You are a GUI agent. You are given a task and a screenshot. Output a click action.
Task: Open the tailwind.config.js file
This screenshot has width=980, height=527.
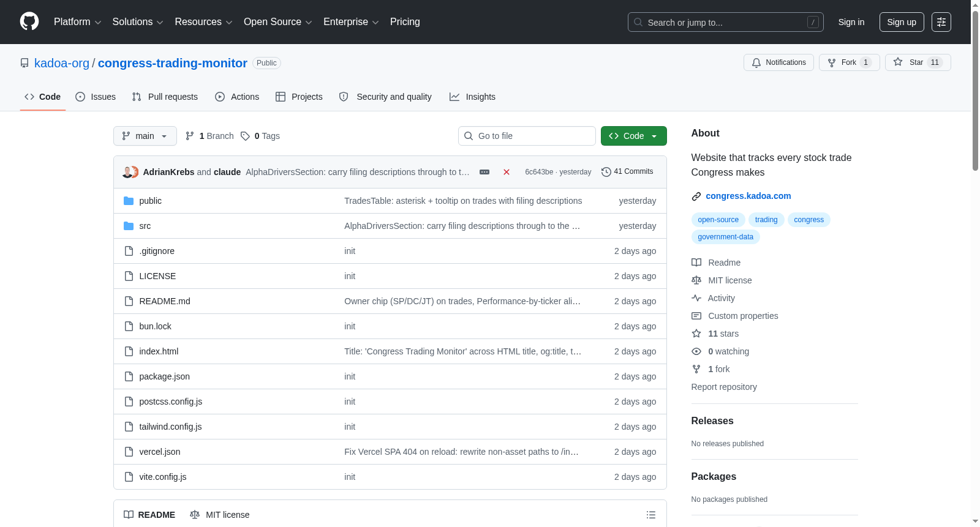tap(170, 427)
